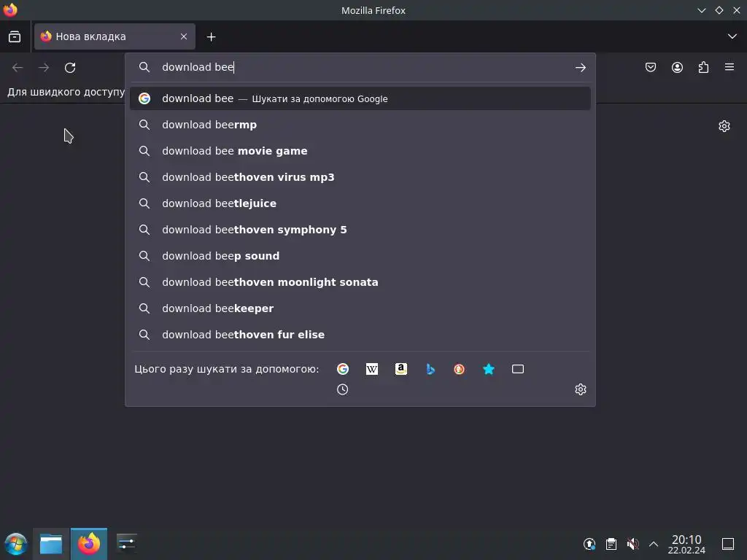Open clock showing 20:10

coord(686,544)
